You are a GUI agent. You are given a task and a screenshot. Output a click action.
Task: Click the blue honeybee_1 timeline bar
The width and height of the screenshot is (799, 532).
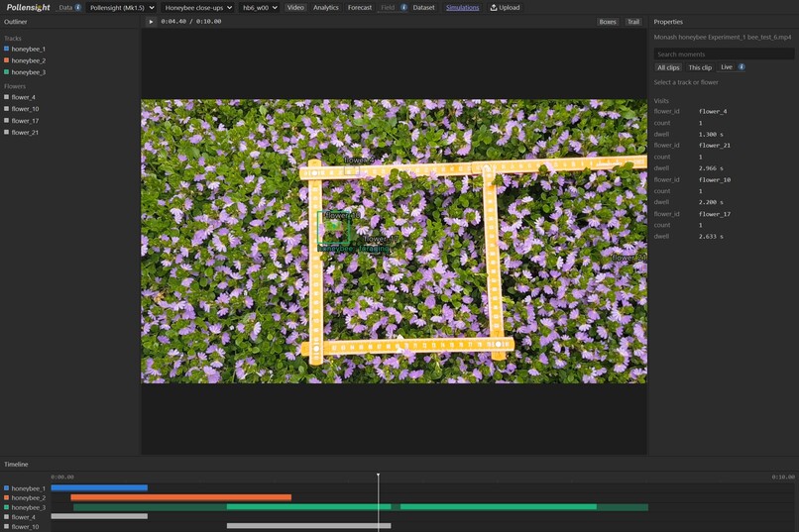pos(99,487)
